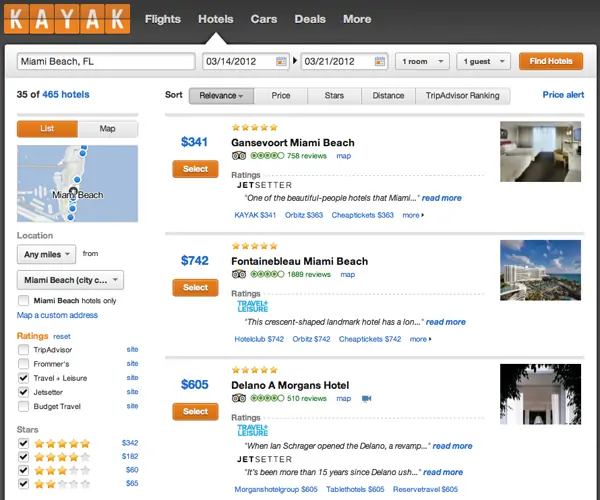Play the Delano hotel video icon
This screenshot has width=600, height=500.
[366, 399]
